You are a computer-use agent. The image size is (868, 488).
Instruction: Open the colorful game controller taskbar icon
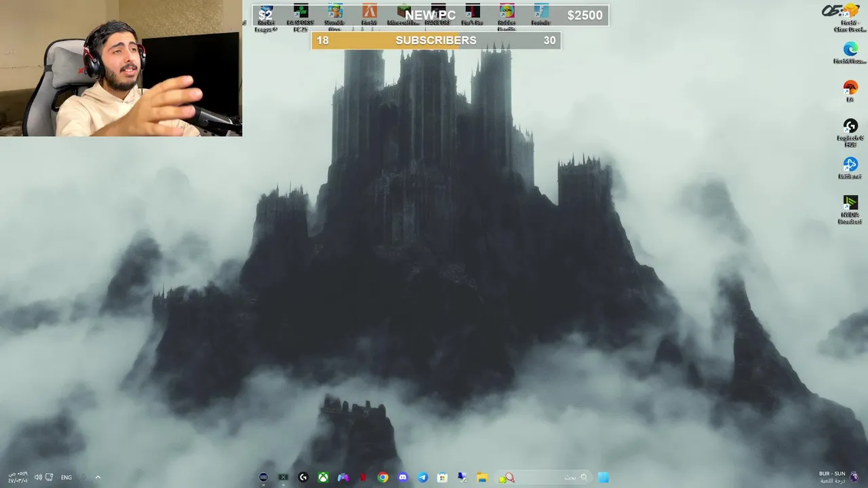click(x=343, y=477)
